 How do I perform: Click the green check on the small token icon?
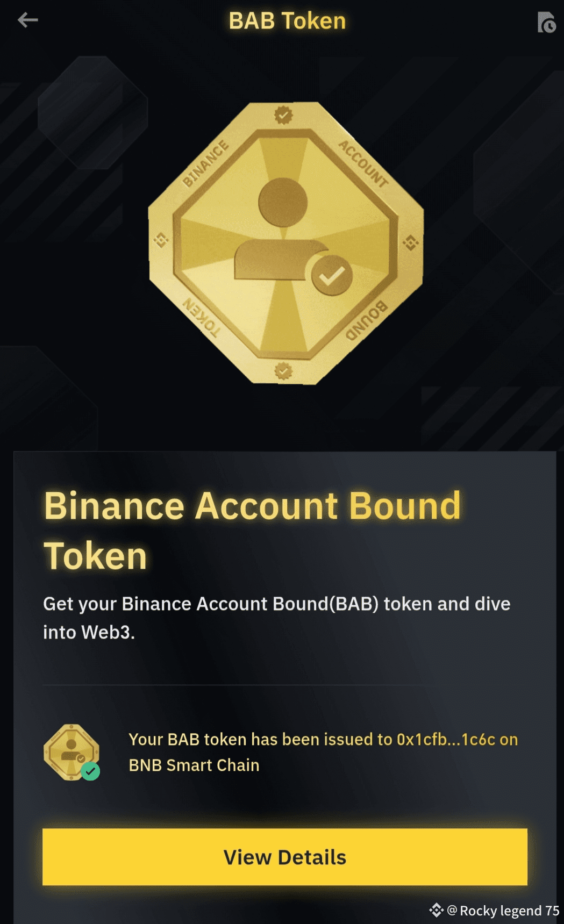[x=90, y=771]
